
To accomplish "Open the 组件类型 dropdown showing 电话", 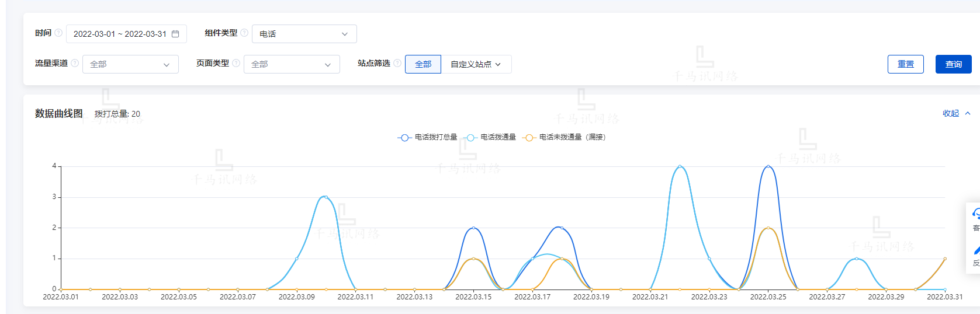I will [304, 34].
